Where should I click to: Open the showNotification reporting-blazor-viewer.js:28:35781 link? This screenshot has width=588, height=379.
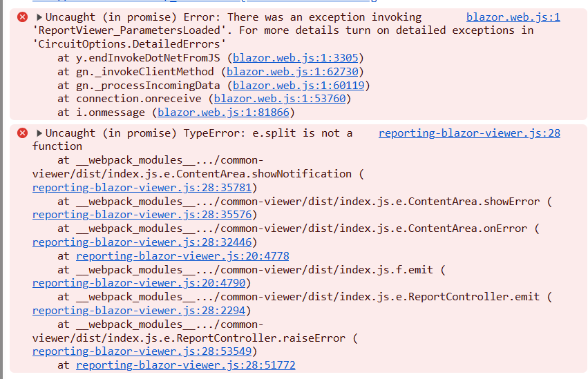click(x=141, y=187)
